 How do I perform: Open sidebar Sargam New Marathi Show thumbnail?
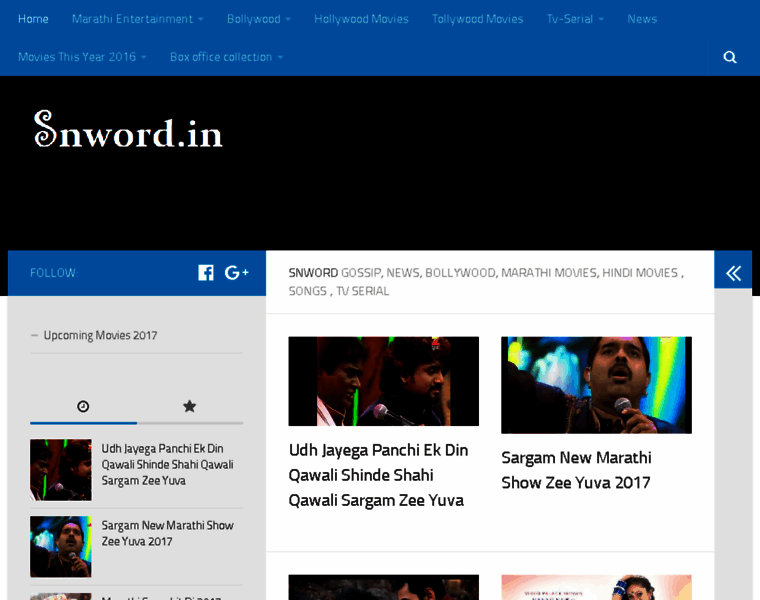click(x=61, y=546)
